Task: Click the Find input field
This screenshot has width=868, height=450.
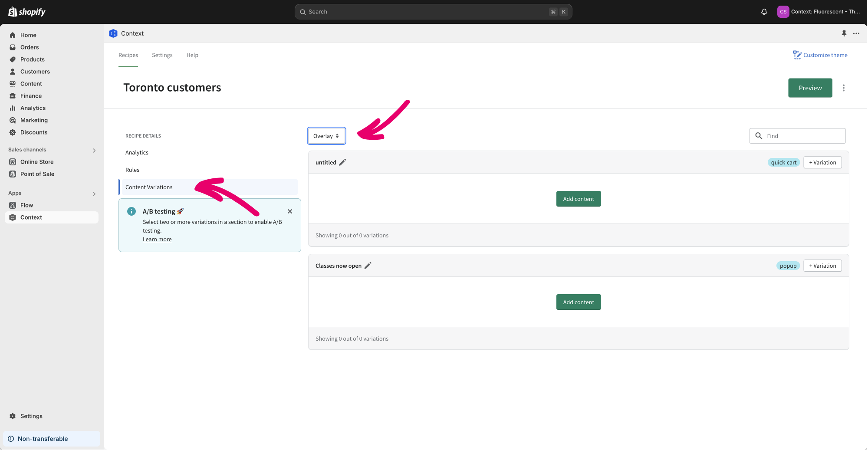Action: click(803, 136)
